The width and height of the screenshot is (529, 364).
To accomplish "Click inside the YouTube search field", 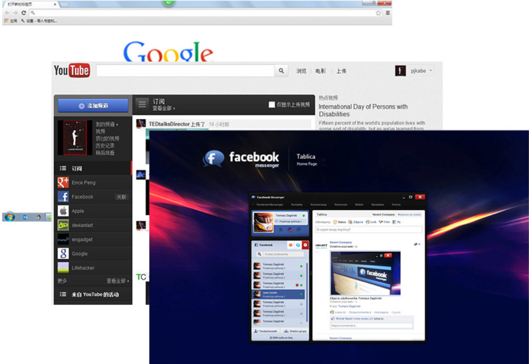I will click(185, 71).
